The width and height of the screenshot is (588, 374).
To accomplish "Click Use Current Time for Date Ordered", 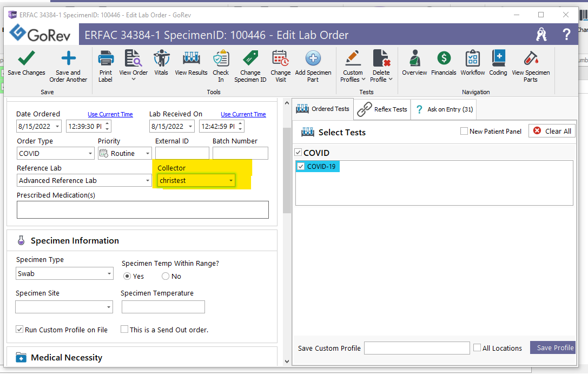I will (110, 114).
